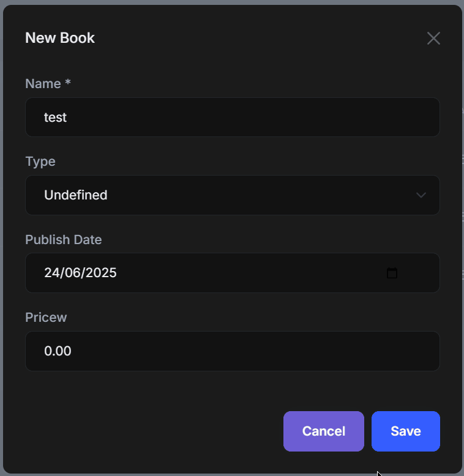Click the 'Name' field label
Screen dimensions: 464x476
(43, 84)
